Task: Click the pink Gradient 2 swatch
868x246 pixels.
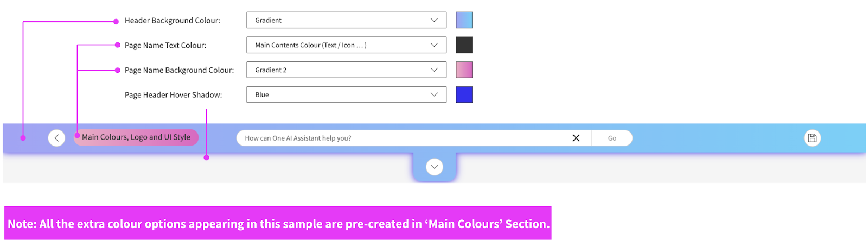Action: pos(464,70)
